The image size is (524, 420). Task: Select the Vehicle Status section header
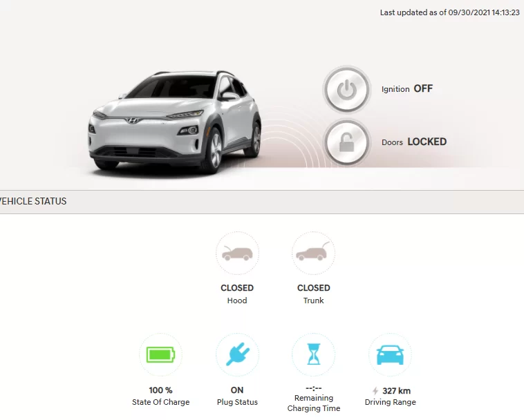tap(32, 201)
